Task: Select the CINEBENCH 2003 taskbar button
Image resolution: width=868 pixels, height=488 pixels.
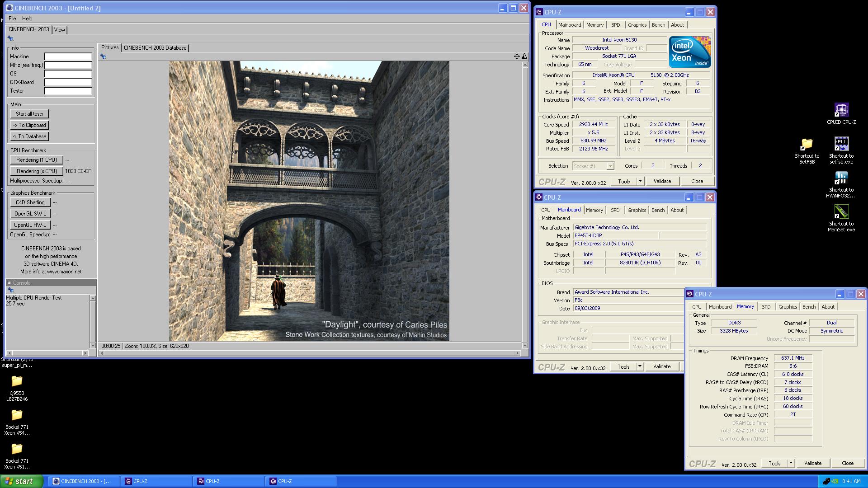Action: 84,481
